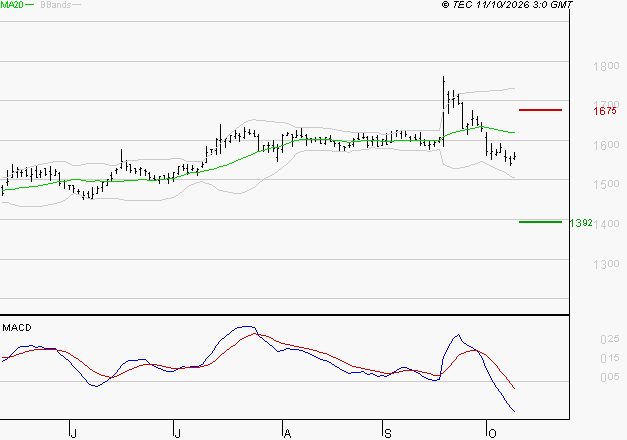Click the TEC copyright timestamp text
The image size is (627, 440).
click(507, 5)
